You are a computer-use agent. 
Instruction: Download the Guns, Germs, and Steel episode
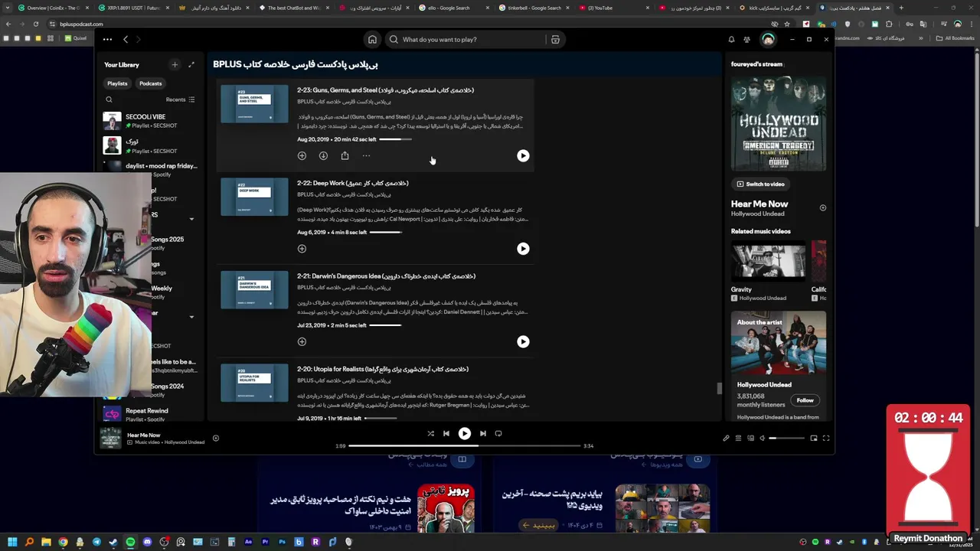(323, 155)
